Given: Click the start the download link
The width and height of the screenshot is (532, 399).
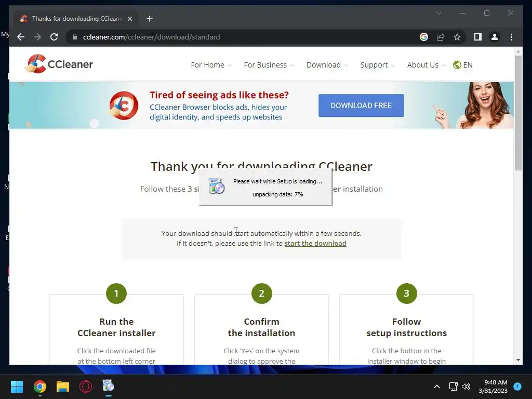Looking at the screenshot, I should tap(315, 243).
